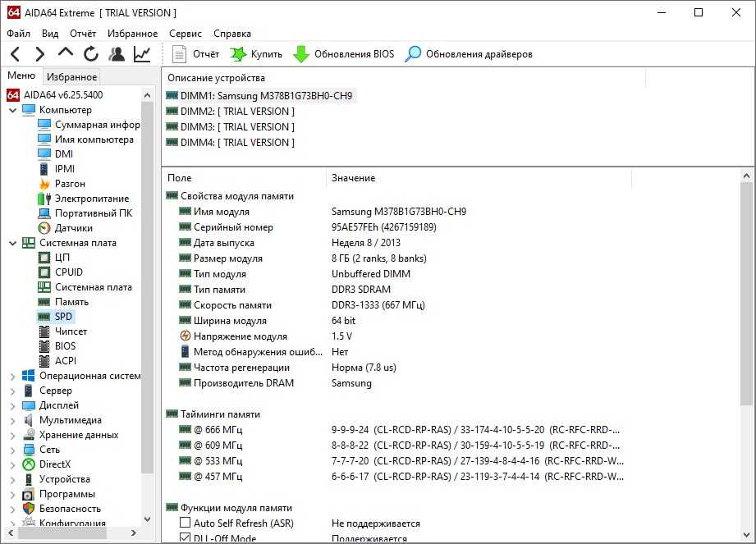
Task: Collapse the Компьютер tree node
Action: 12,110
